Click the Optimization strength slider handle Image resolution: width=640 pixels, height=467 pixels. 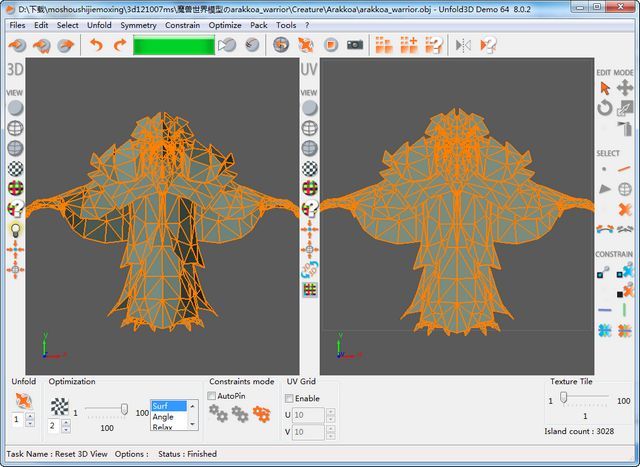(124, 409)
